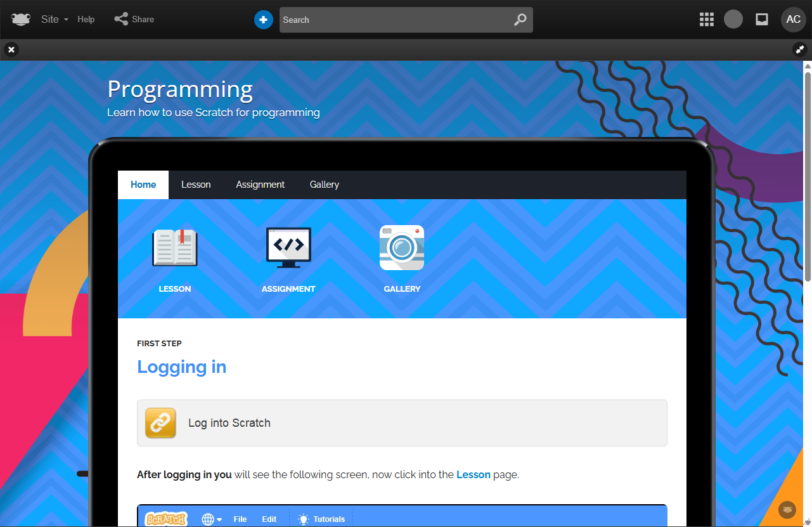Open the notifications inbox icon

(762, 20)
